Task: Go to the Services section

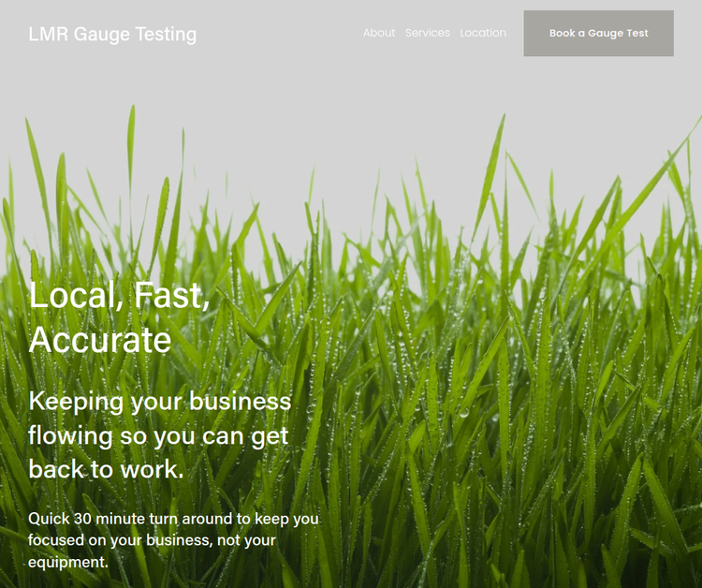Action: click(427, 33)
